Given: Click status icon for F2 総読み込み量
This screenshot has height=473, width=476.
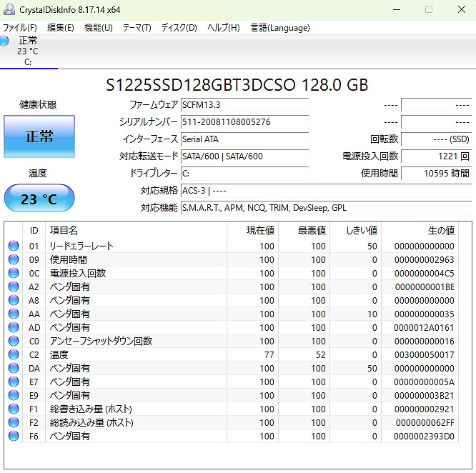Looking at the screenshot, I should pyautogui.click(x=14, y=422).
